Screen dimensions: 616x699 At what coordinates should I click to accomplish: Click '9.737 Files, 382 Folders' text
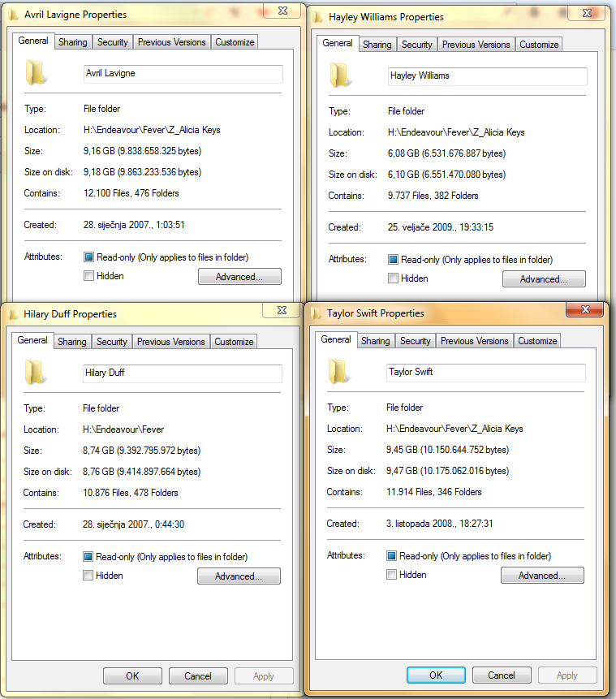(433, 196)
